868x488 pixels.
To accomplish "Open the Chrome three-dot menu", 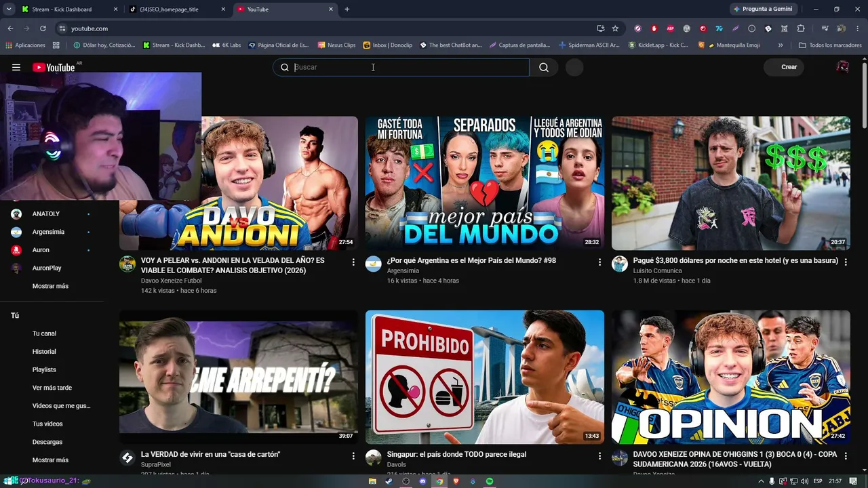I will point(858,28).
